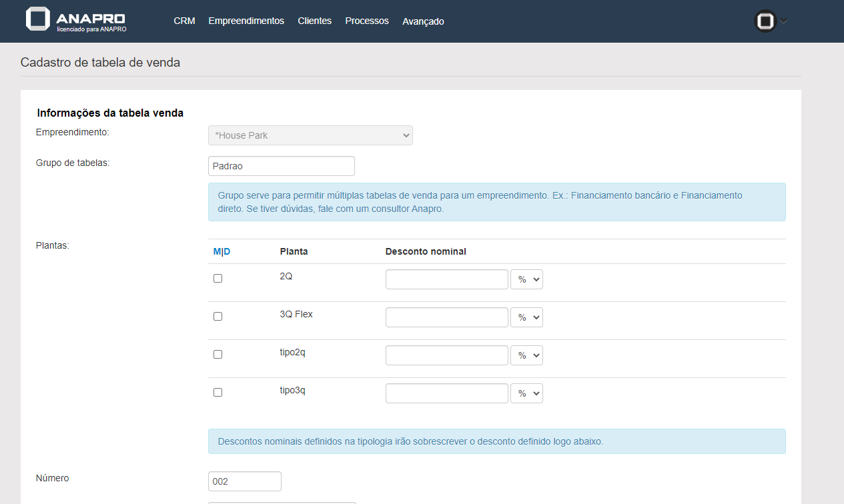The width and height of the screenshot is (844, 504).
Task: Check the 2Q planta checkbox
Action: [218, 279]
